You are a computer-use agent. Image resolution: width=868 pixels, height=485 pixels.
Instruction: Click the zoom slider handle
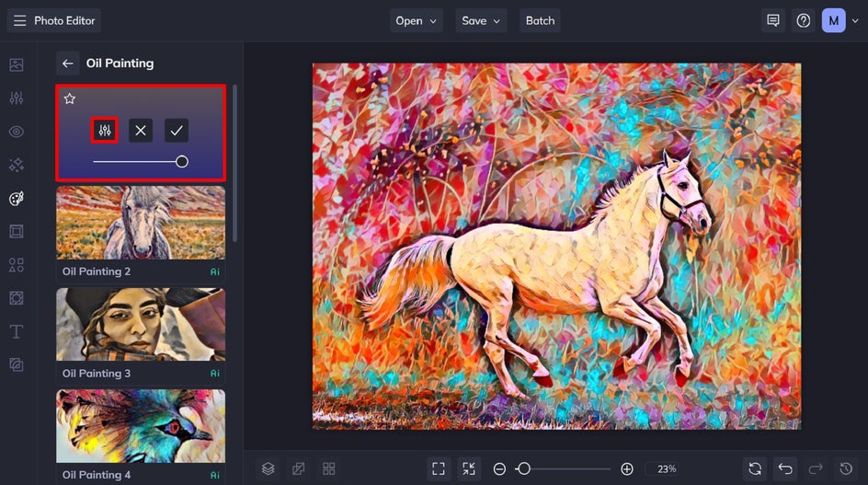[524, 469]
